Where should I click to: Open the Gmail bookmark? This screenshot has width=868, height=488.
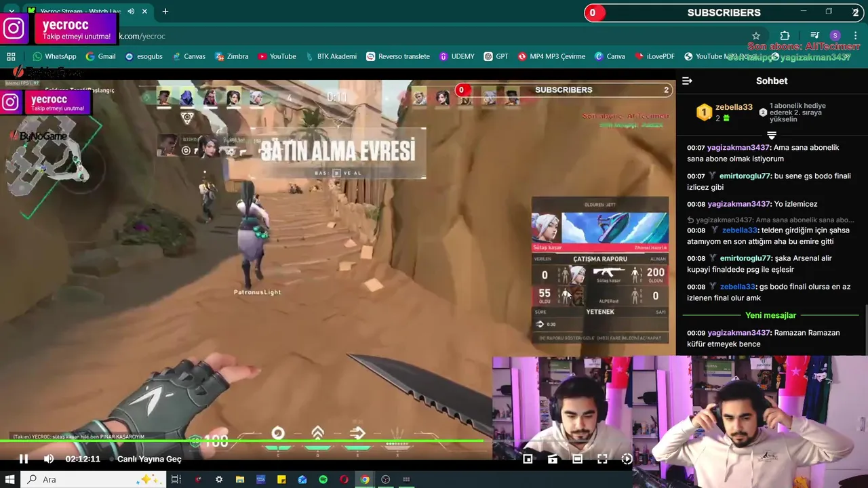[100, 56]
